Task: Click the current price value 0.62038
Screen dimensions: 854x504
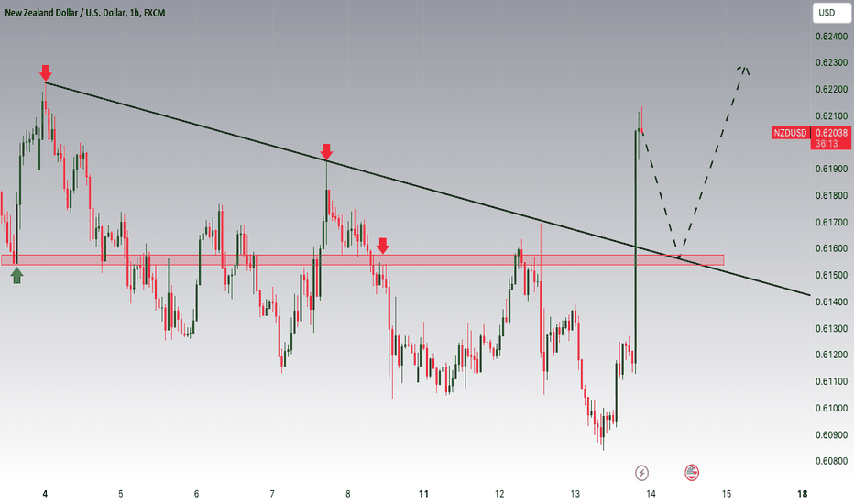Action: 832,133
